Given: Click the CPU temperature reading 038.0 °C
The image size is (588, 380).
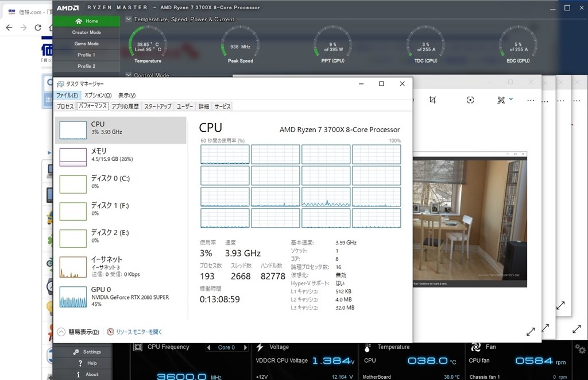Looking at the screenshot, I should 432,361.
